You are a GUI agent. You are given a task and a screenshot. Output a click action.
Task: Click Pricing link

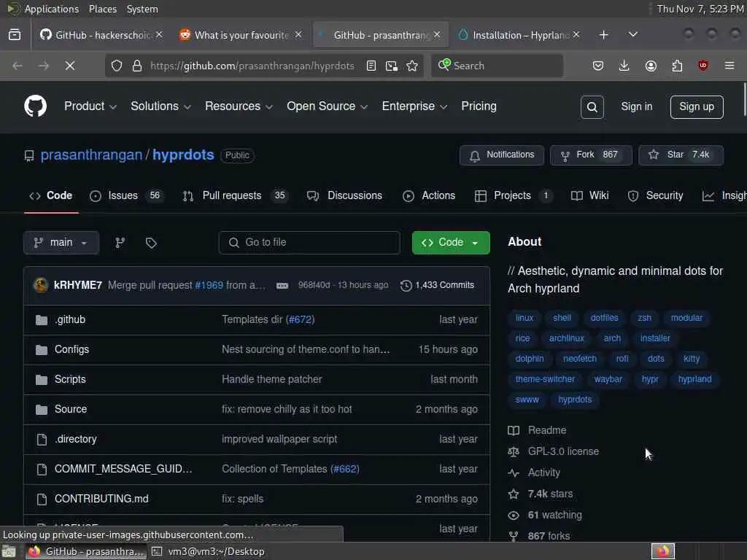(x=479, y=106)
